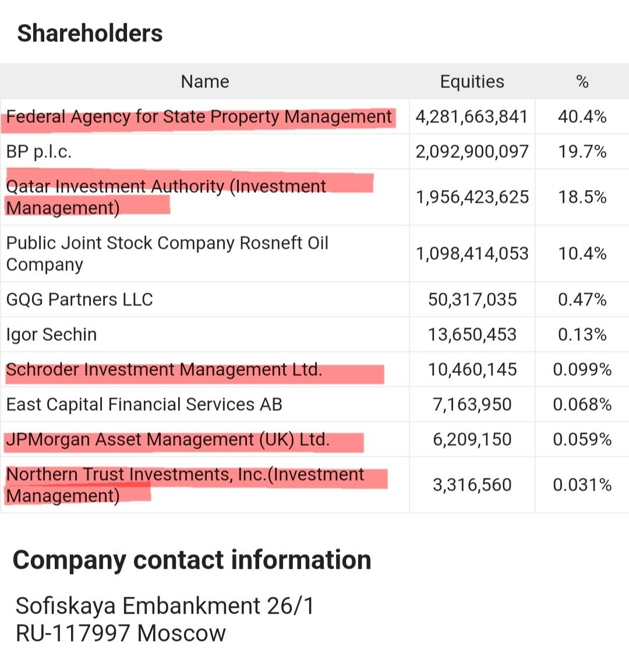Click the Name column header
Image resolution: width=629 pixels, height=672 pixels.
pyautogui.click(x=205, y=82)
